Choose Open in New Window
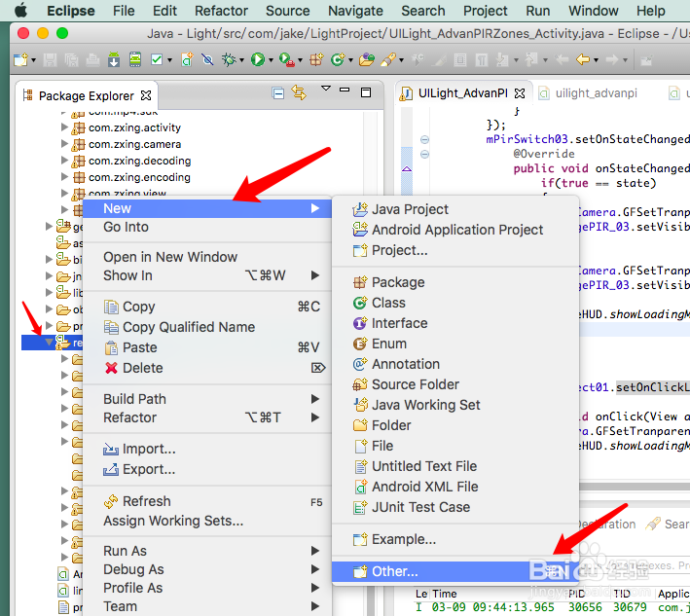The width and height of the screenshot is (690, 616). [207, 257]
